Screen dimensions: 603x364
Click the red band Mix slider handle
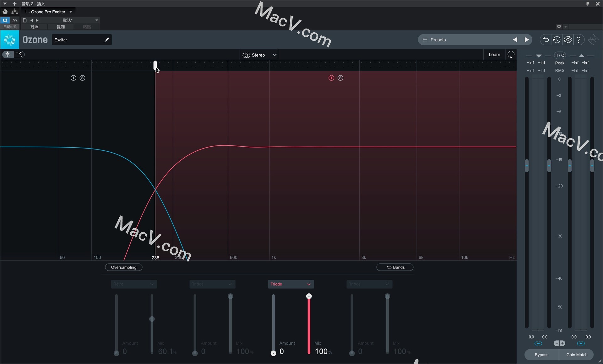point(309,296)
